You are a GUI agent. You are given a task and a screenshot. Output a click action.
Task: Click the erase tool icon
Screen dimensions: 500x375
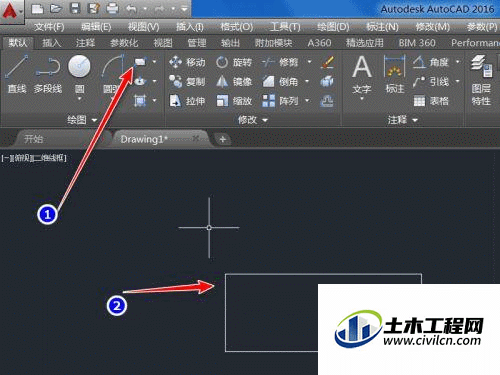click(327, 62)
